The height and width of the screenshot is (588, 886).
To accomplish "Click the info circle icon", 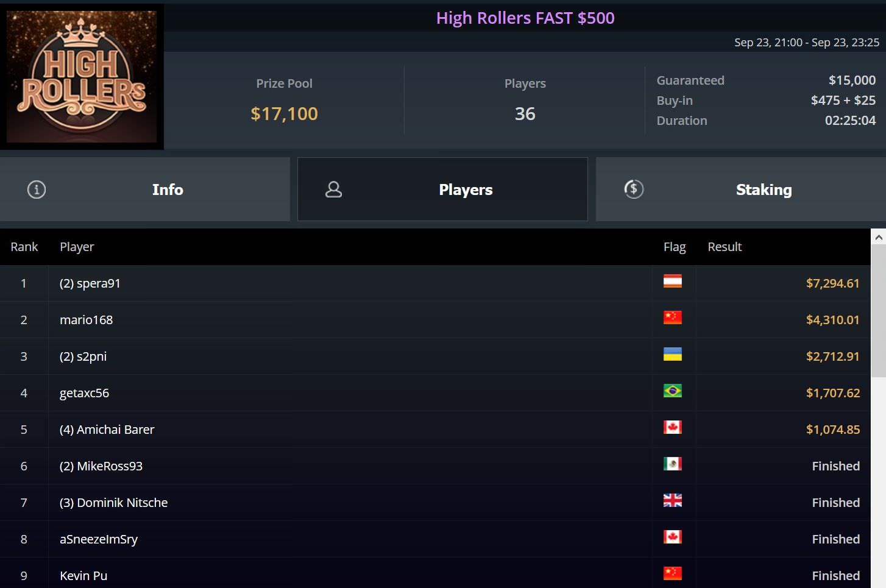I will point(37,190).
